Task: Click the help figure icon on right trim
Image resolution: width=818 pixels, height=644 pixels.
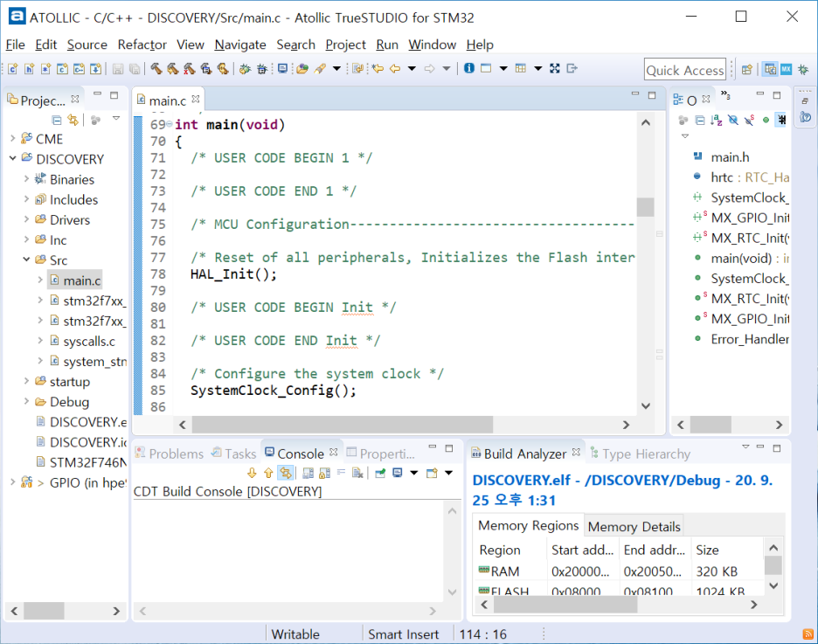Action: coord(806,117)
